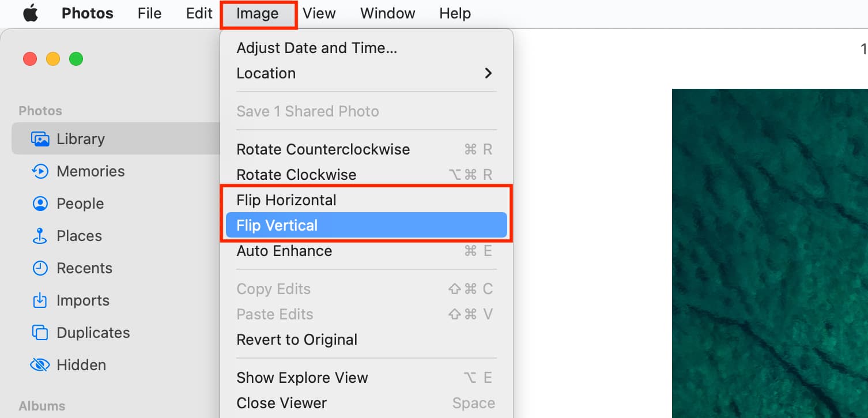Click Revert to Original
868x418 pixels.
297,339
